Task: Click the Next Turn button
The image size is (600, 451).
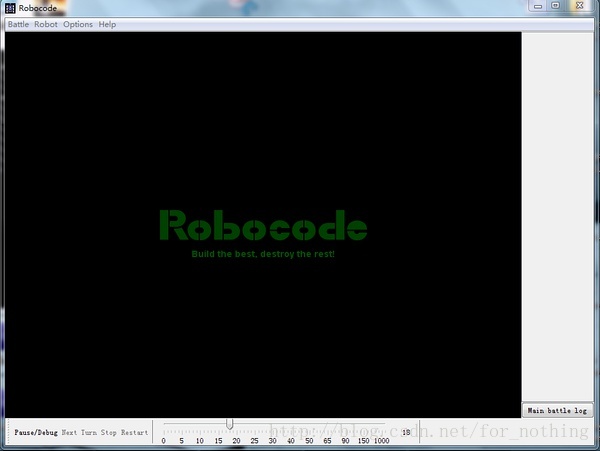Action: (79, 433)
